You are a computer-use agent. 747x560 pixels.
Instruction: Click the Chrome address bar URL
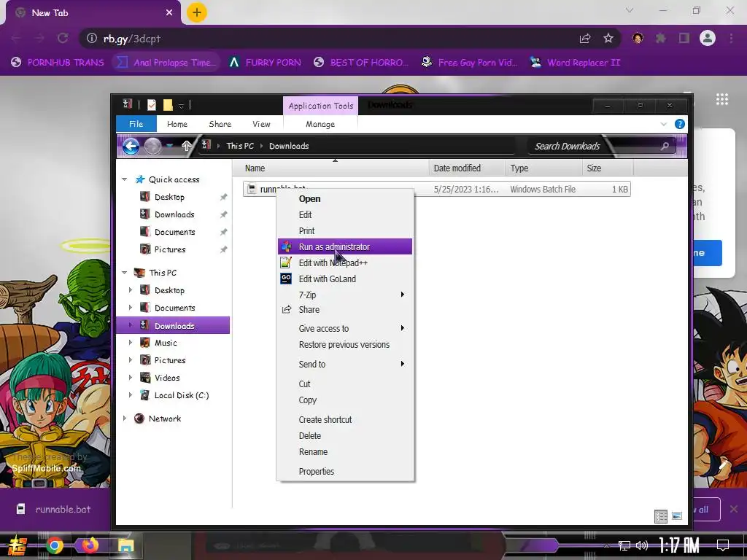132,39
